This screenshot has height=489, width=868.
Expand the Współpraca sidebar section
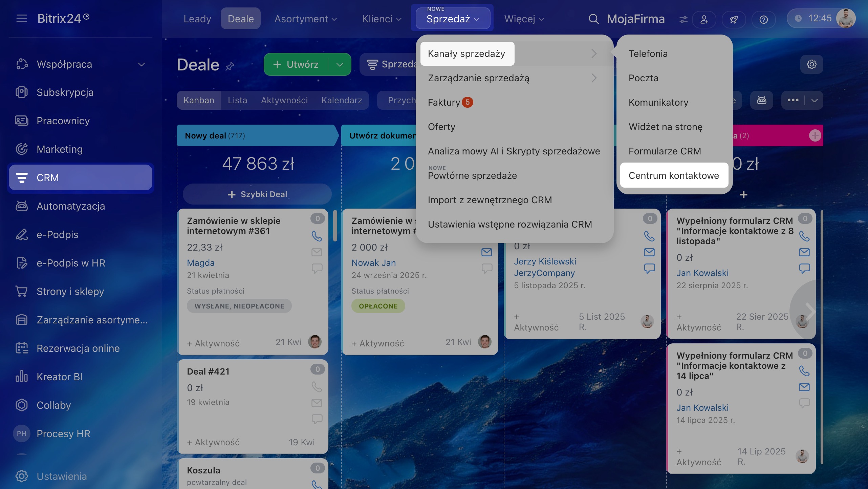[x=142, y=64]
